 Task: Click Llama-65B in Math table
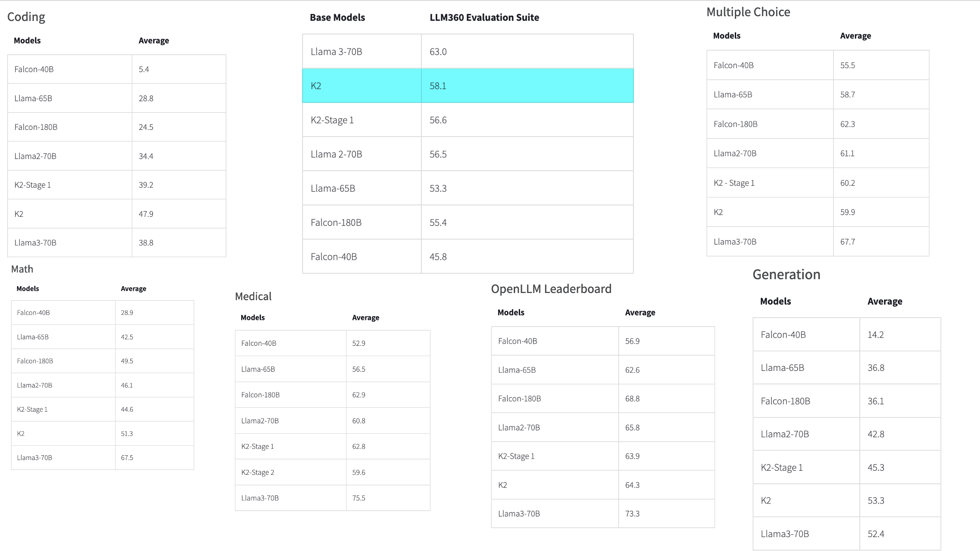pos(33,337)
